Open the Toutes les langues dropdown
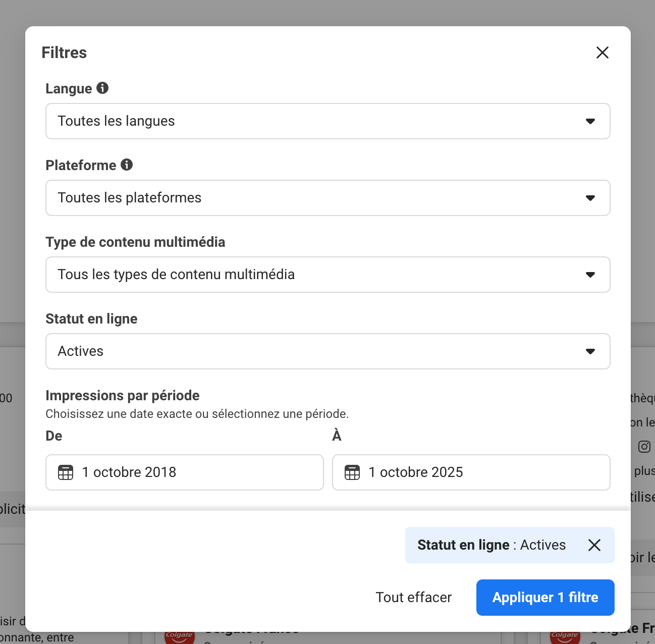655x644 pixels. point(327,121)
